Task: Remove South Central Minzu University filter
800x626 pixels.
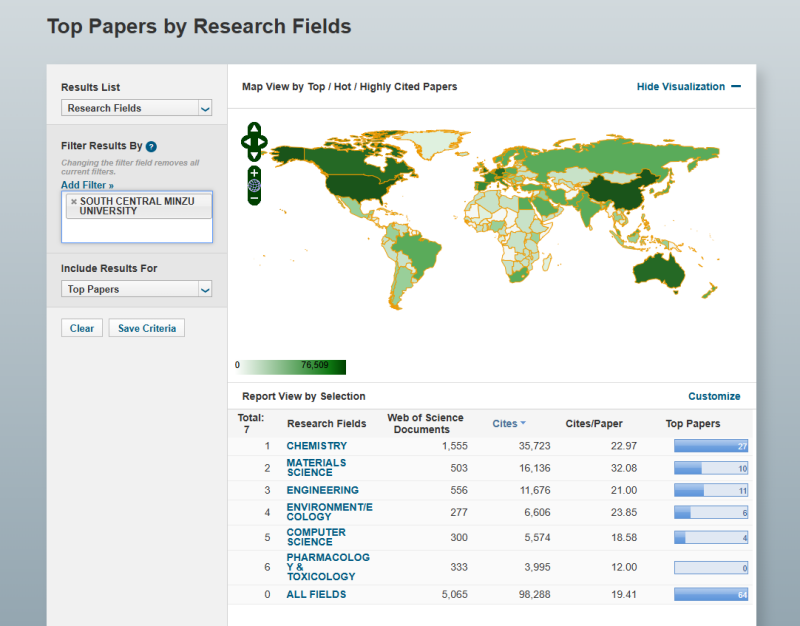Action: (x=73, y=201)
